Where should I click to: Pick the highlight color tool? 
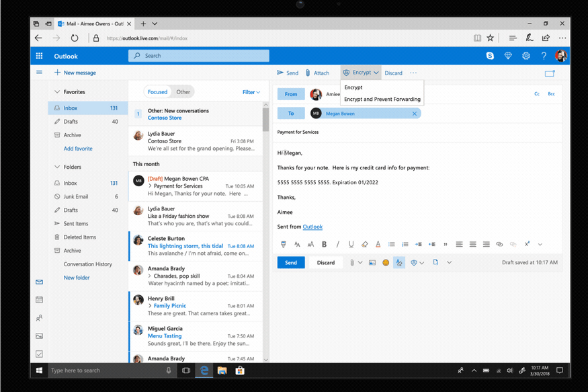(364, 244)
